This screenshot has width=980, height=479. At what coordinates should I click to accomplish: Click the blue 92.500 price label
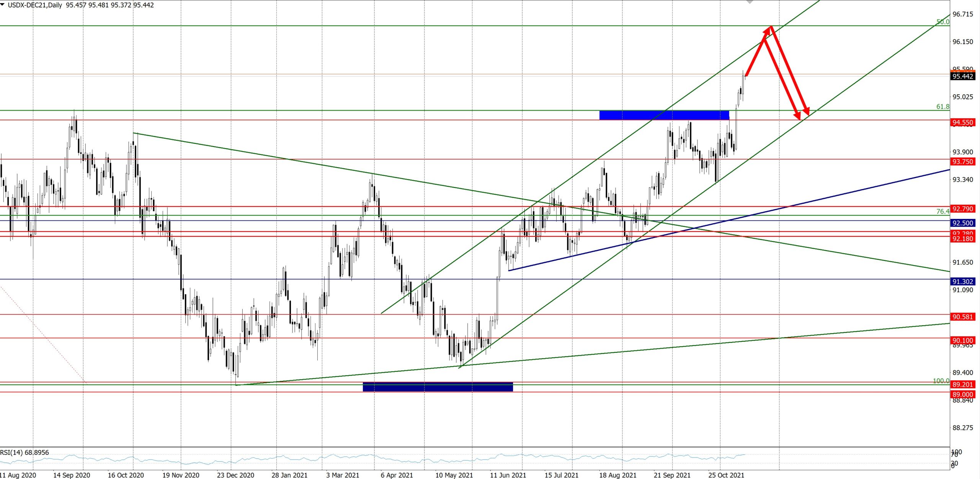click(x=962, y=223)
